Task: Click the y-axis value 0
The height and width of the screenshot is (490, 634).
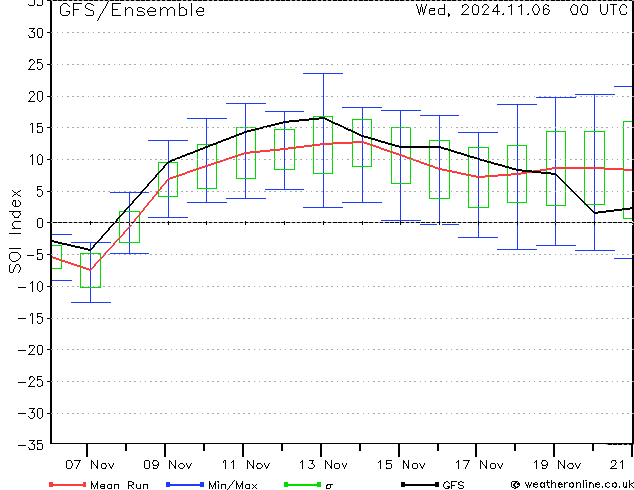Action: [40, 223]
